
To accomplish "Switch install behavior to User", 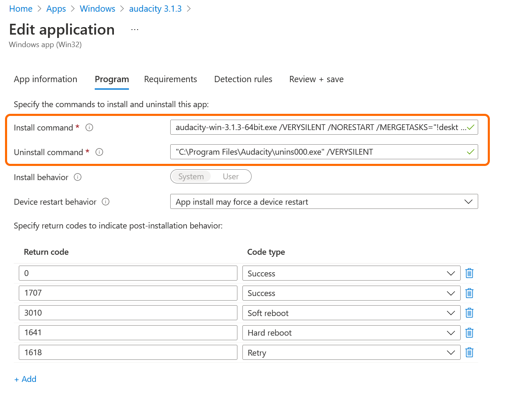I will pyautogui.click(x=230, y=176).
